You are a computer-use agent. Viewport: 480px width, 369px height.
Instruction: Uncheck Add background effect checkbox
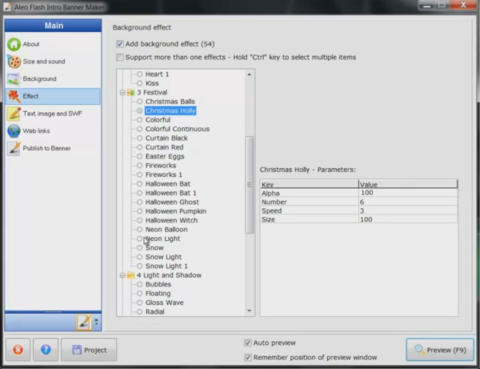[120, 44]
